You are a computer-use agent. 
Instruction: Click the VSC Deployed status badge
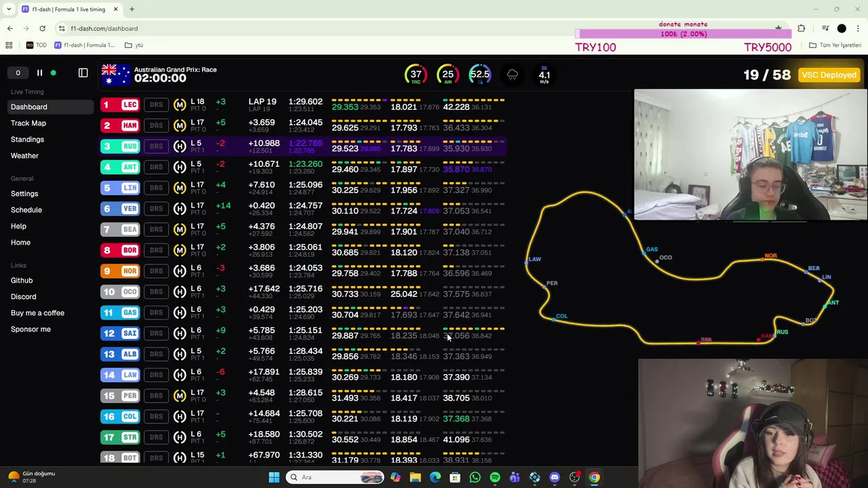click(828, 75)
